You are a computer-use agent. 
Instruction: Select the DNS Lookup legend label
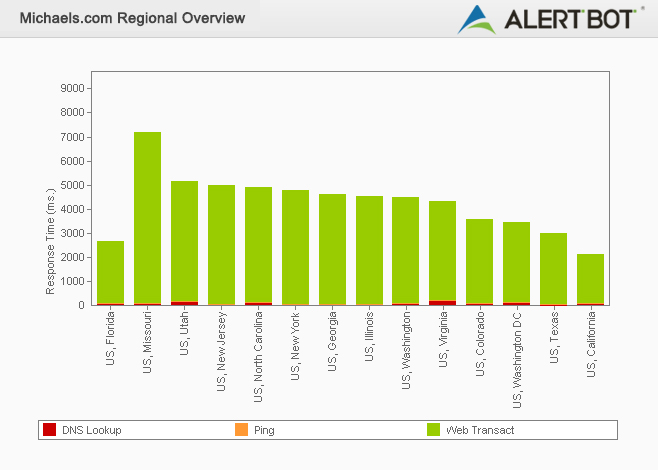coord(91,430)
